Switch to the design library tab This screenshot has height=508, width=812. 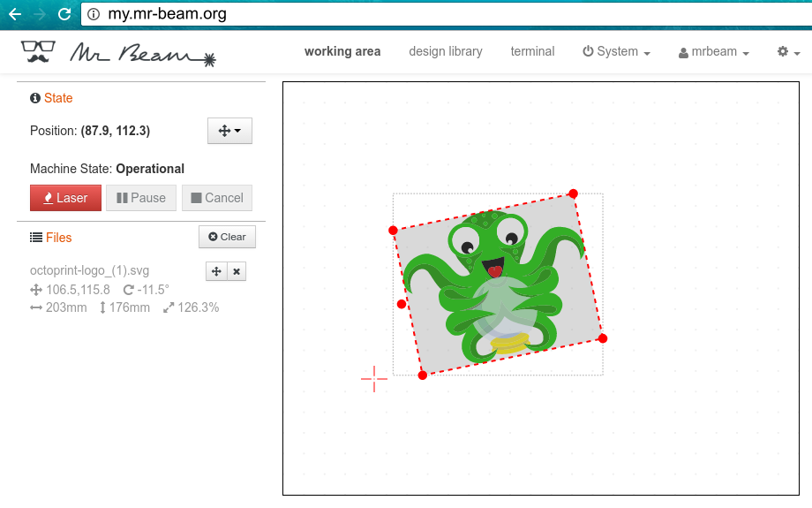click(x=446, y=51)
